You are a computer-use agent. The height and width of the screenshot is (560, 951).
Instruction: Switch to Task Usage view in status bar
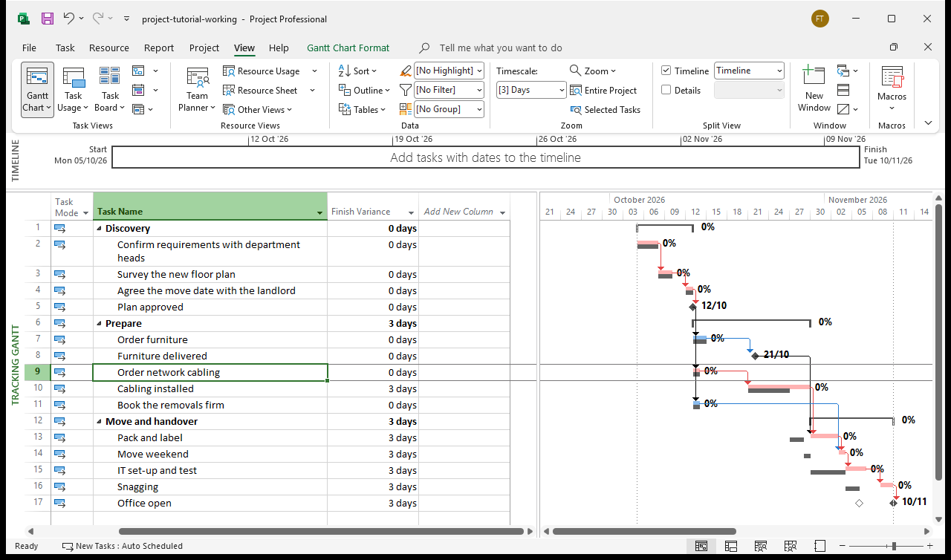(x=731, y=546)
